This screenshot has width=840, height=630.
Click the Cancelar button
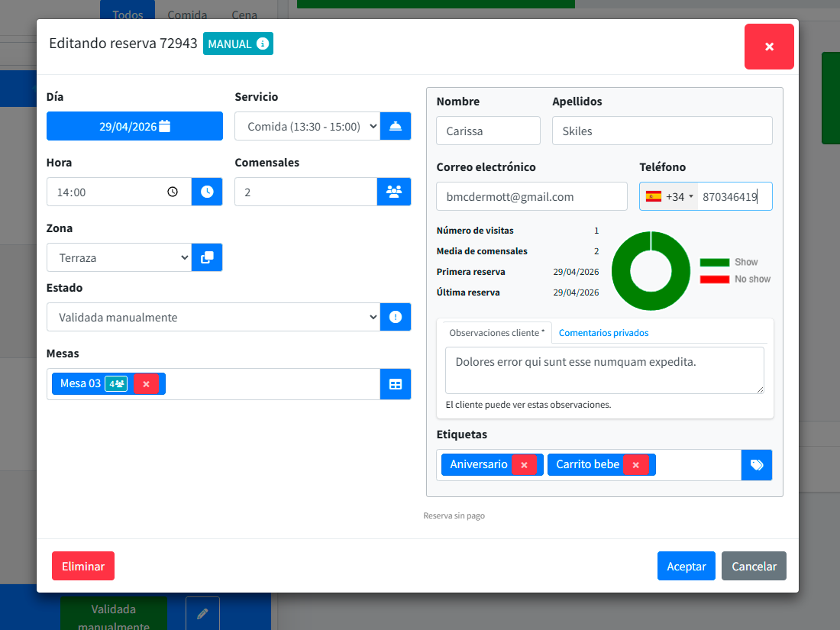[x=754, y=567]
